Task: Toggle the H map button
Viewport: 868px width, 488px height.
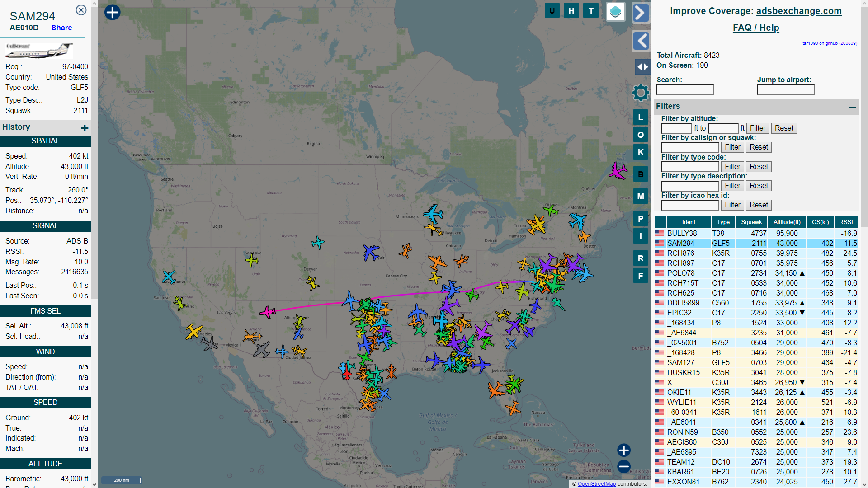Action: pos(571,11)
